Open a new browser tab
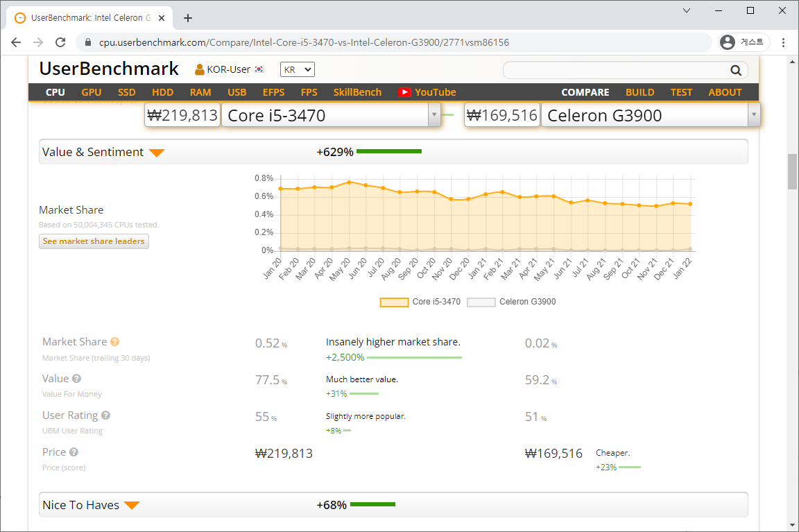The image size is (799, 532). point(188,18)
